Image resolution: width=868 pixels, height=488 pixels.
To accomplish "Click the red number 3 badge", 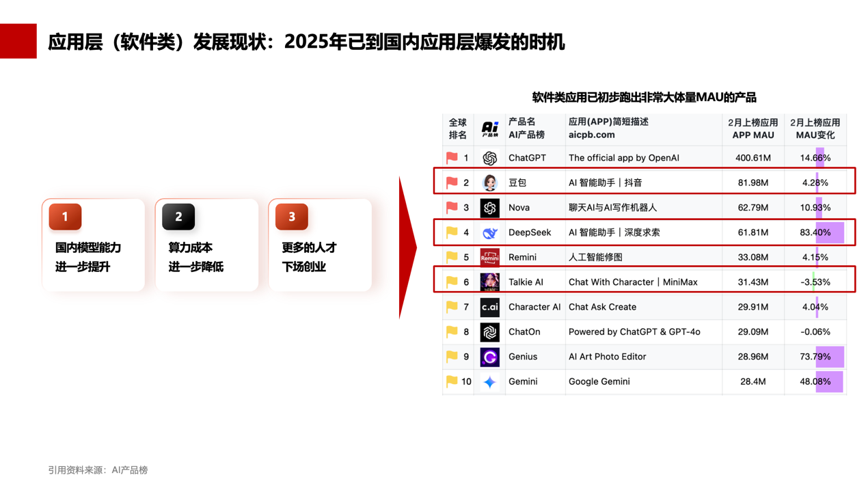I will [292, 217].
